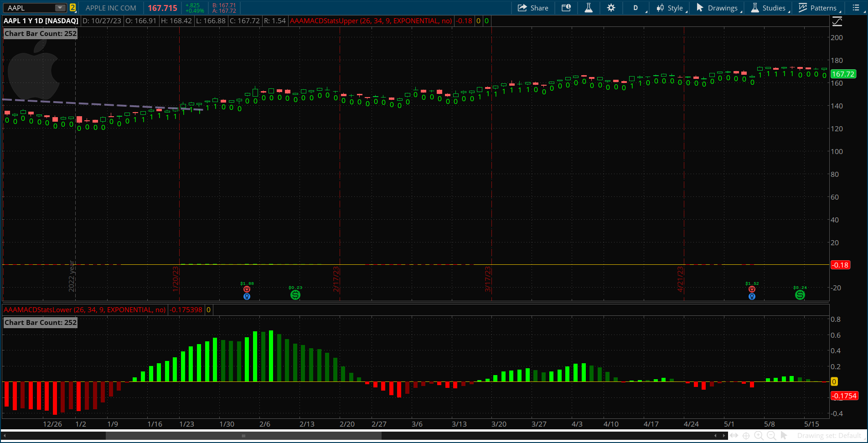Click the 2022 year marker label

coord(72,276)
